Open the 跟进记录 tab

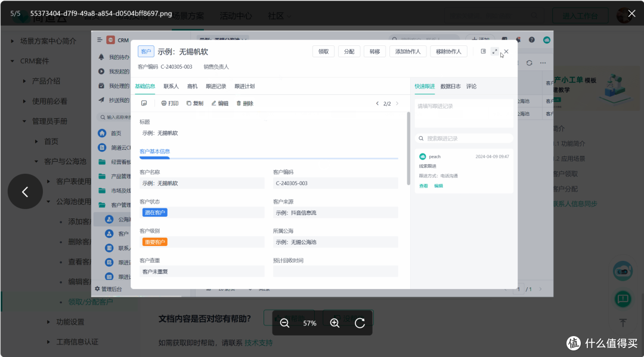point(216,87)
